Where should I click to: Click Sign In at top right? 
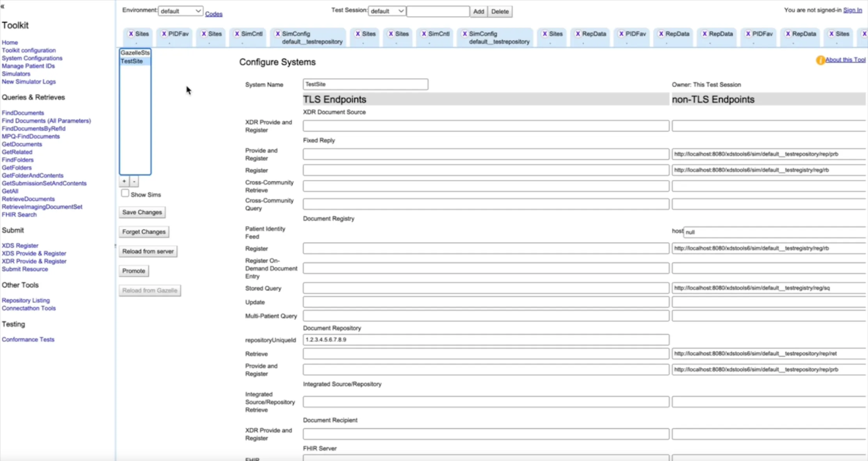(x=852, y=10)
